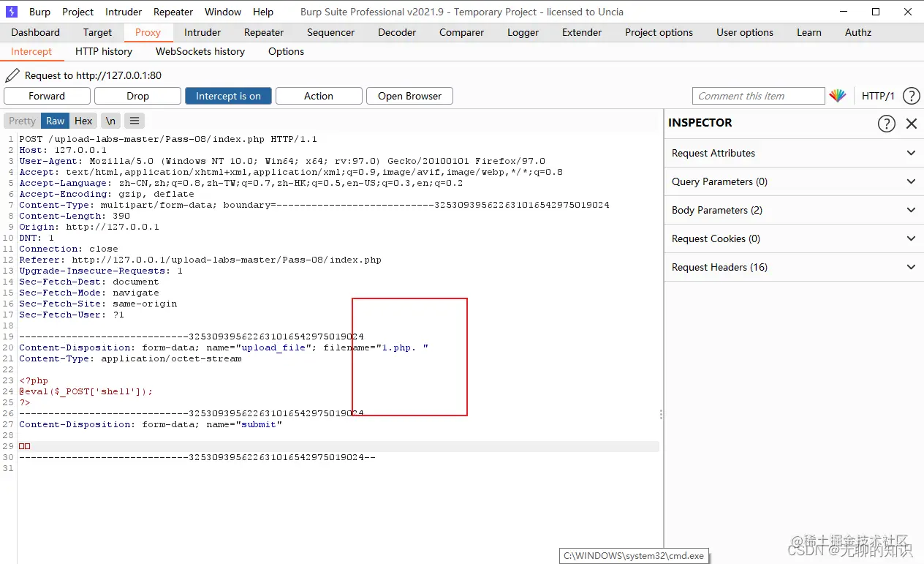Image resolution: width=924 pixels, height=564 pixels.
Task: Open the WebSockets history sub-tab
Action: pos(200,51)
